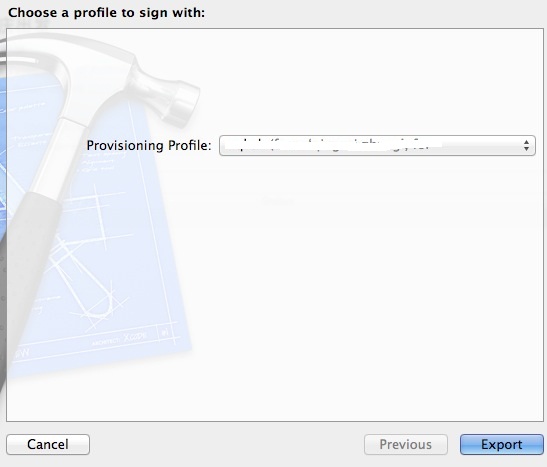Click the Xcode architect text on blueprint
This screenshot has height=467, width=547.
119,338
